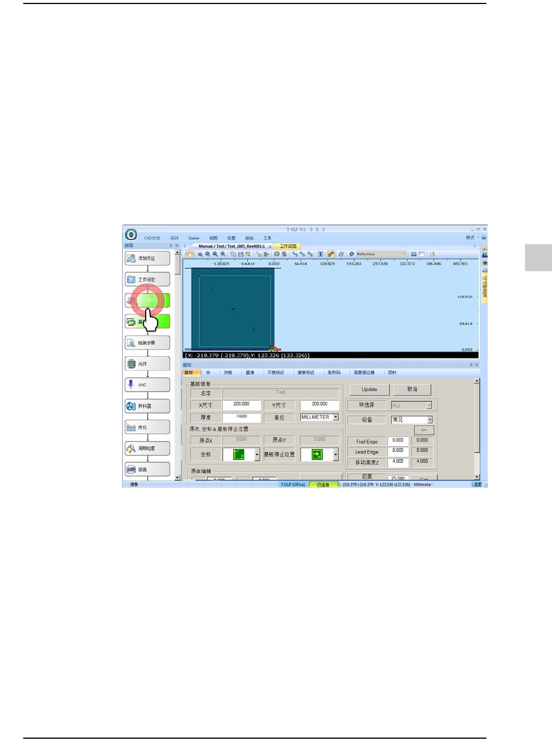Click the info circle icon before Reference
This screenshot has width=552, height=756.
coord(352,254)
